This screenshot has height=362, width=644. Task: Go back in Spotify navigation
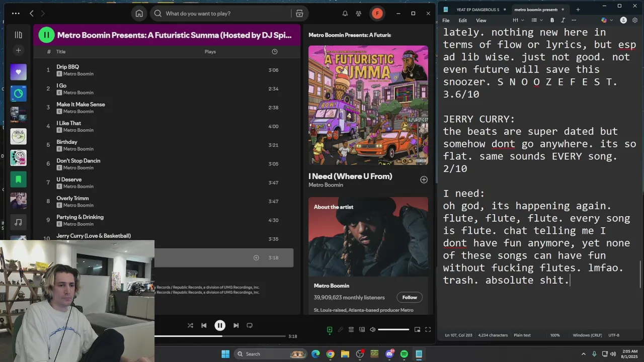pos(31,14)
